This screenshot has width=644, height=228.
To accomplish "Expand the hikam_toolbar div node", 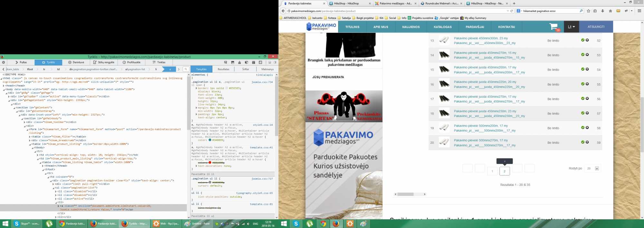I will tap(24, 122).
